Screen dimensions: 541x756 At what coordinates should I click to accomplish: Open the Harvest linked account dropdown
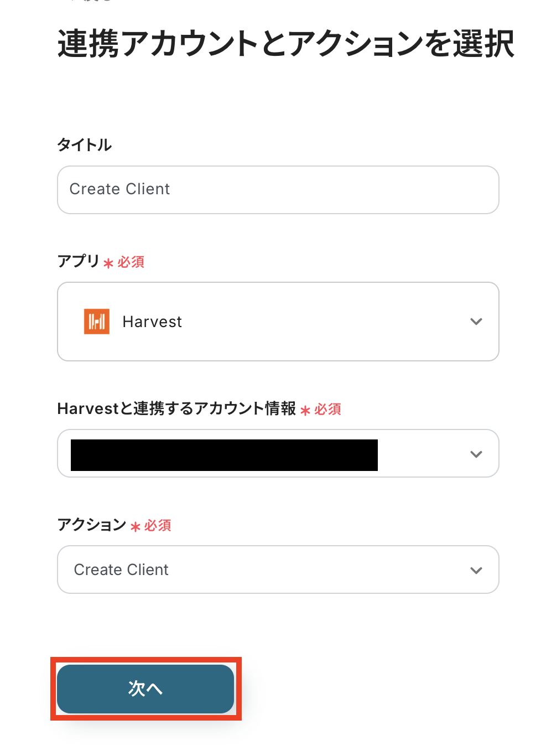(278, 453)
